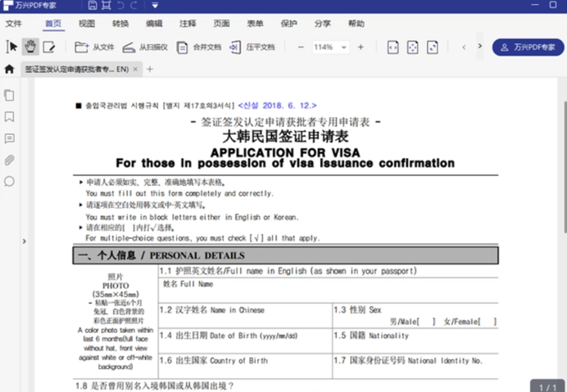Click the 1.6 Country of Birth field
567x392 pixels.
tap(245, 366)
